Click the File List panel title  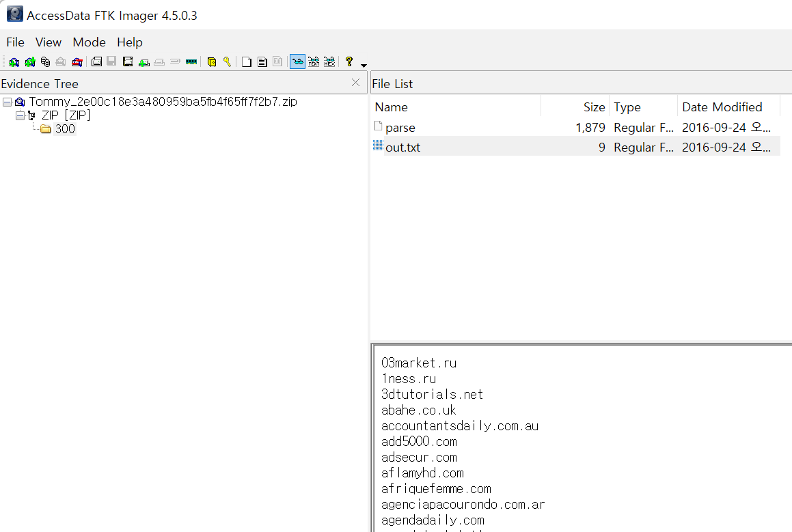pos(392,84)
